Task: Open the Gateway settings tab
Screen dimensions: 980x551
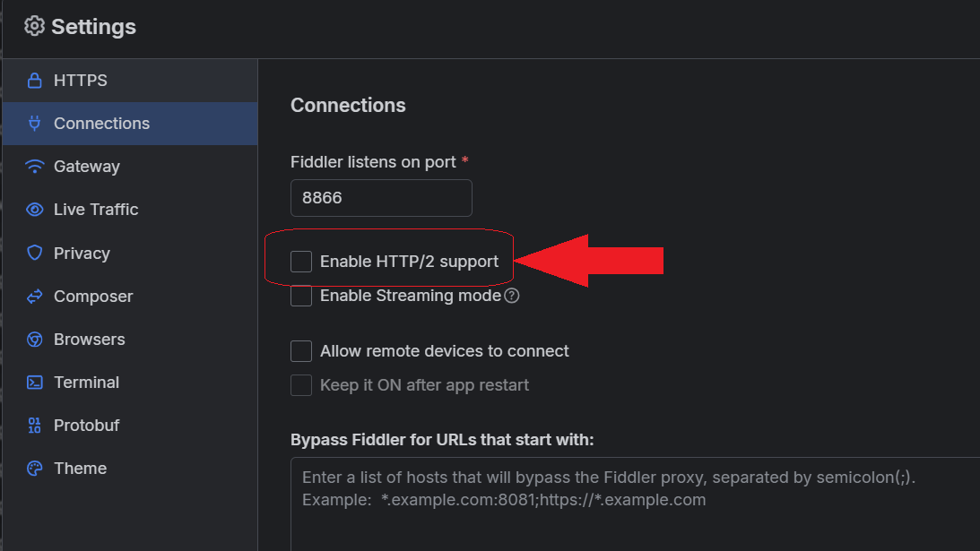Action: click(86, 167)
